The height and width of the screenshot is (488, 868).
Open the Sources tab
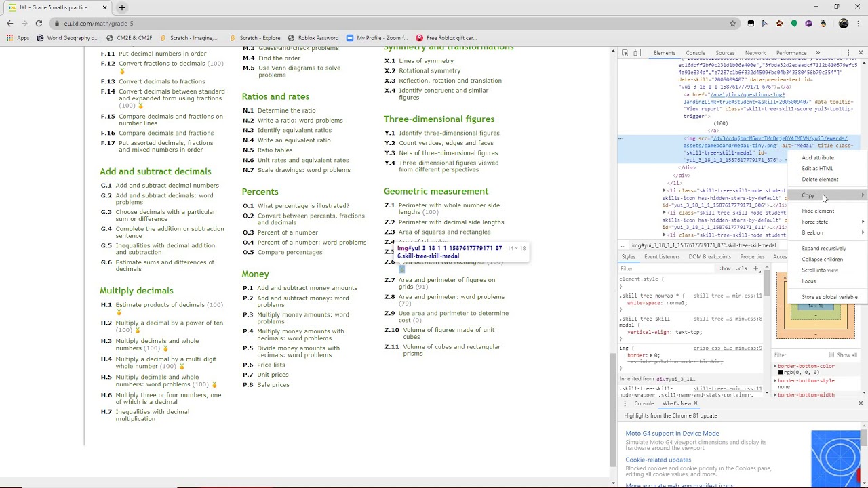725,53
